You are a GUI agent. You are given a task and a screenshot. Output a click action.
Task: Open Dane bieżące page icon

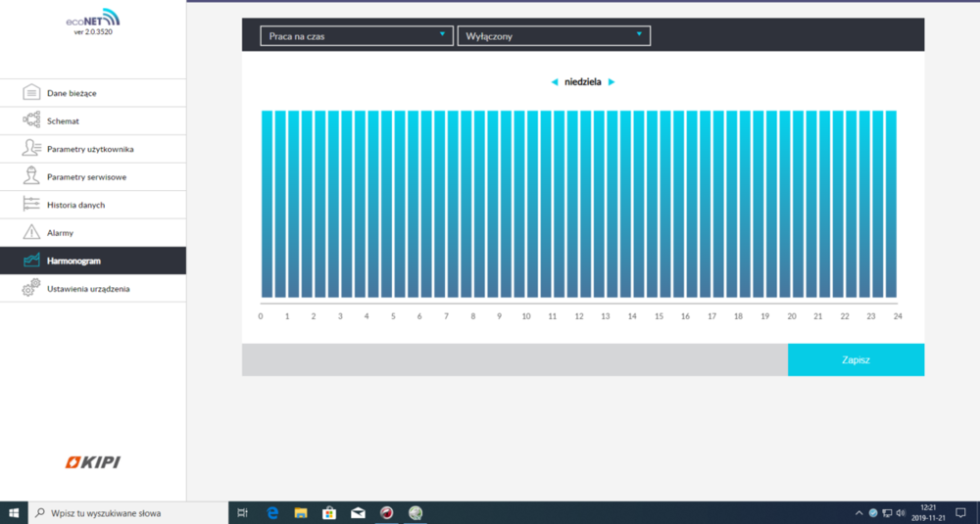pos(31,93)
